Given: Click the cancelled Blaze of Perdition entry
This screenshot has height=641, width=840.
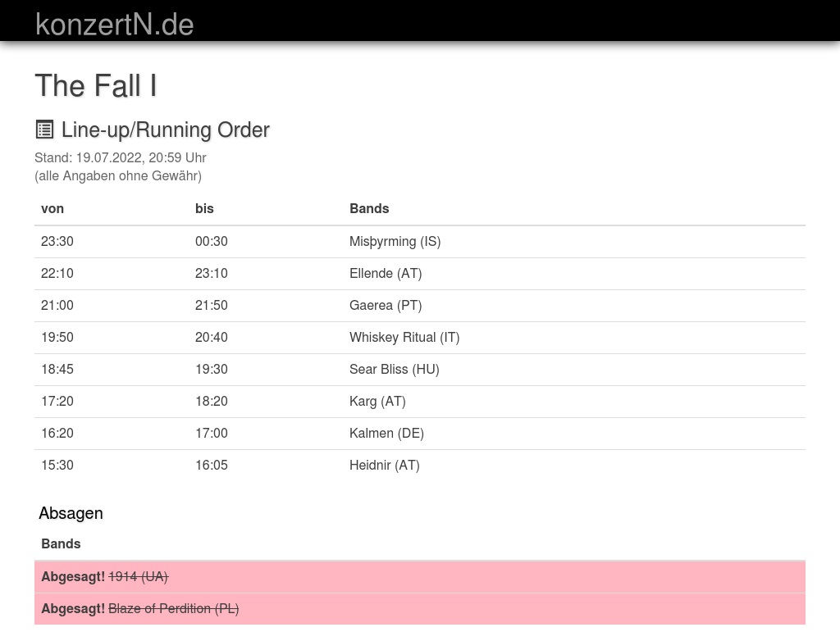Looking at the screenshot, I should pos(173,608).
